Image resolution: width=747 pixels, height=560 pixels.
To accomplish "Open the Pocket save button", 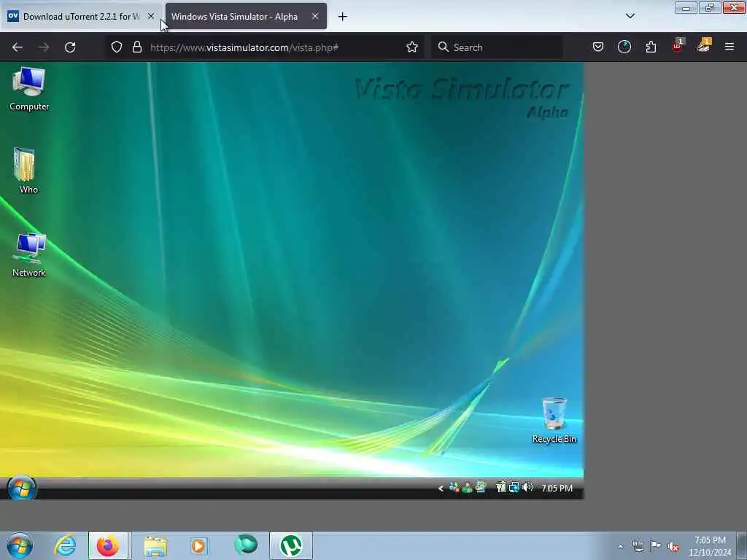I will click(598, 47).
